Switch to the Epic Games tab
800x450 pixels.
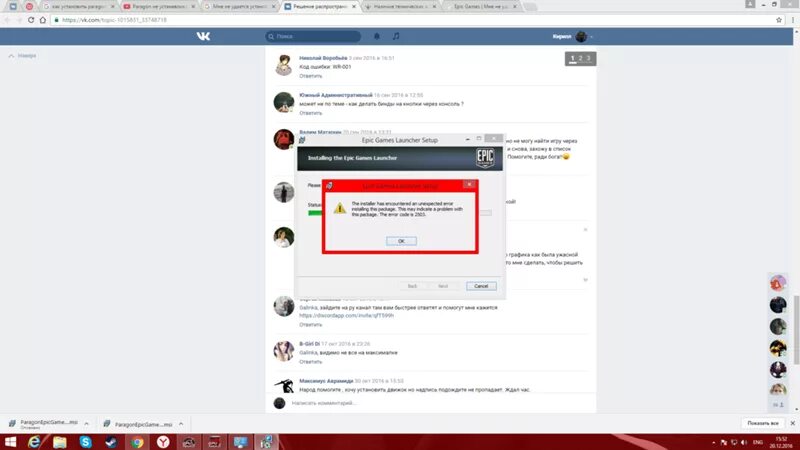(482, 7)
